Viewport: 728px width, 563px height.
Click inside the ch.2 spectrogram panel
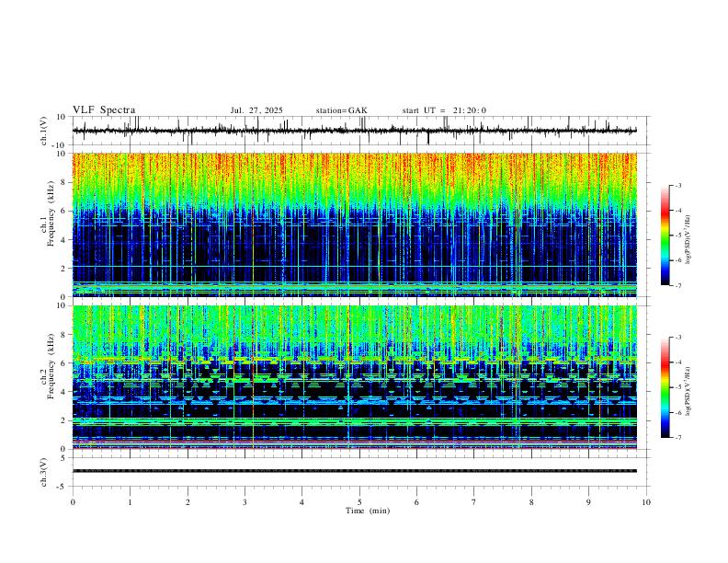(355, 377)
